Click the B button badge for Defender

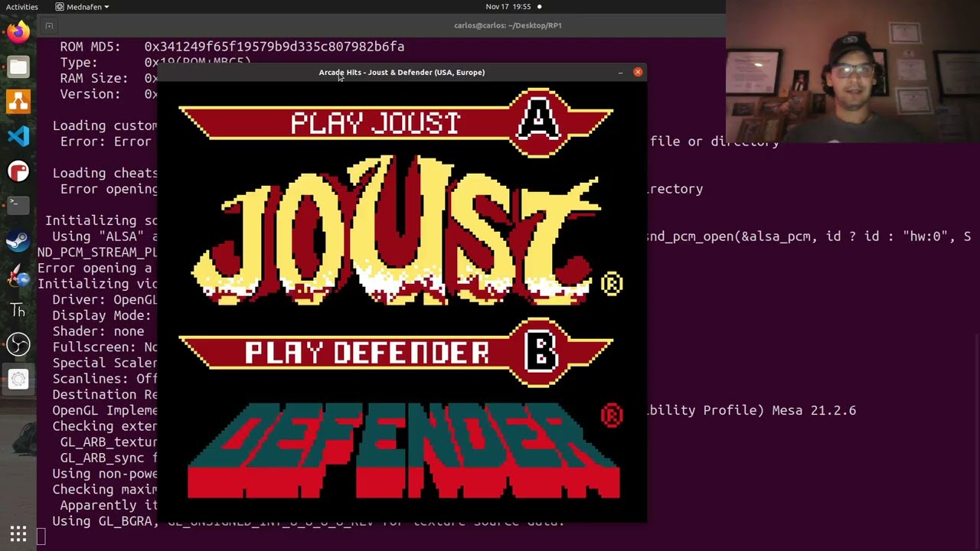coord(540,353)
